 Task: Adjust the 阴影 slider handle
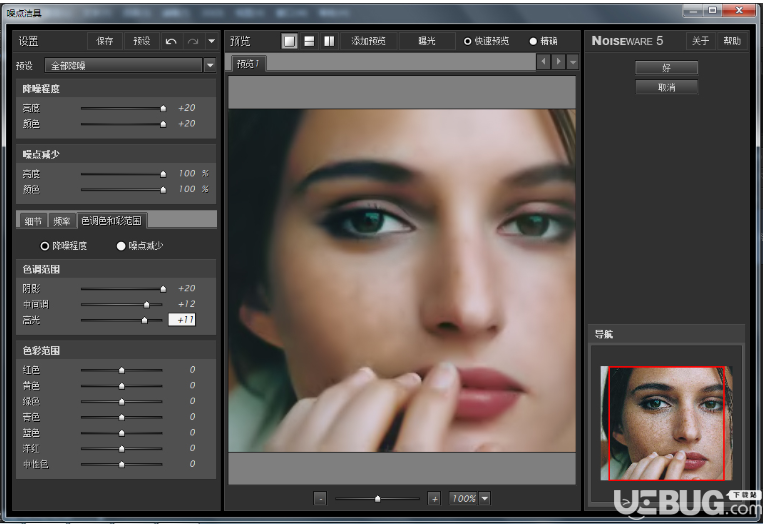[164, 289]
